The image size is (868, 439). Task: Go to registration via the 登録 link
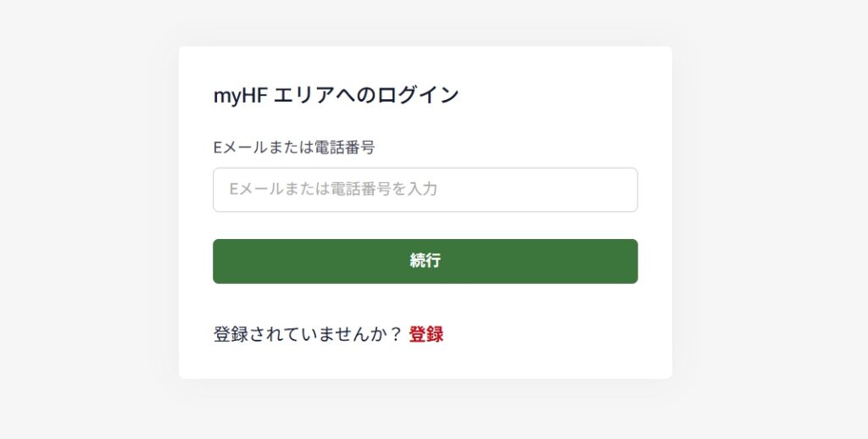click(x=426, y=335)
